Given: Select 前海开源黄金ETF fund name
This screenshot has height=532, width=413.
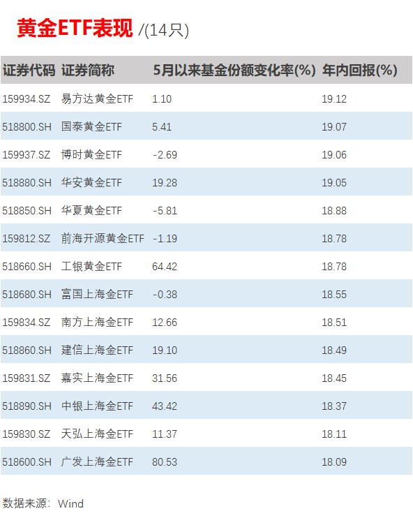Looking at the screenshot, I should 103,239.
